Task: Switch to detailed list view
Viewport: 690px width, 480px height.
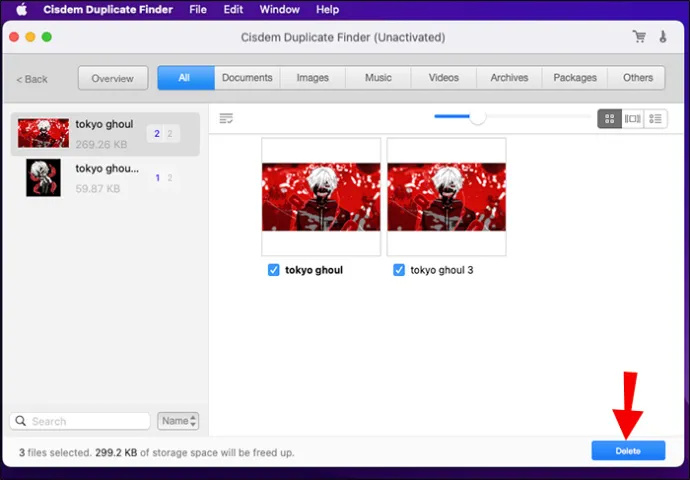Action: click(655, 119)
